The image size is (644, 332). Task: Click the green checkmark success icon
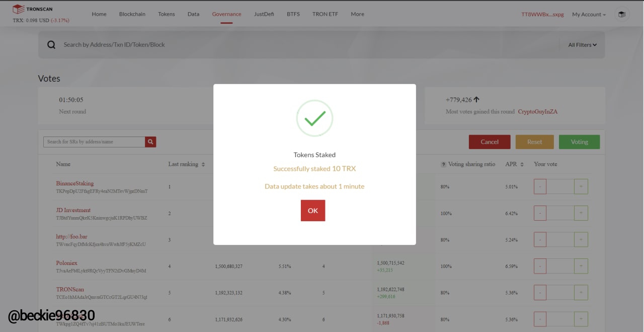[x=314, y=118]
